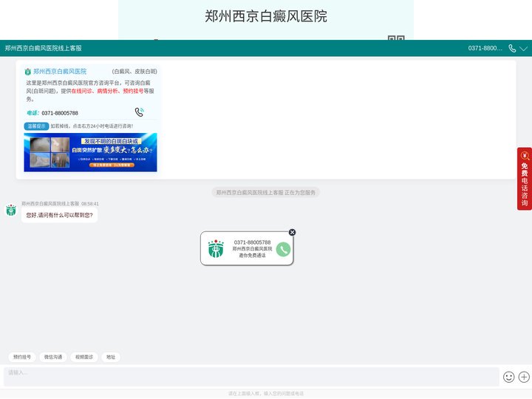Open the plus attachment menu

pos(524,377)
